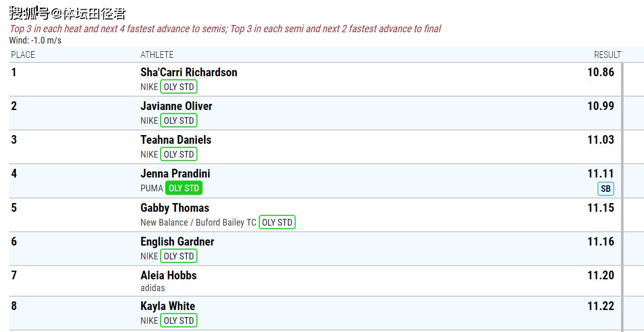
Task: Click the SB badge under Prandini's result
Action: tap(606, 189)
